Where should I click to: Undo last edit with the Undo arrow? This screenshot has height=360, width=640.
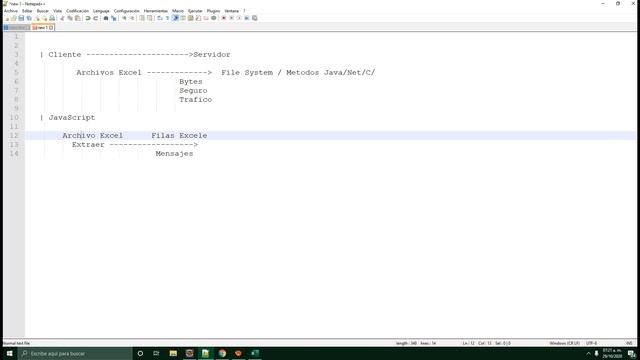88,18
